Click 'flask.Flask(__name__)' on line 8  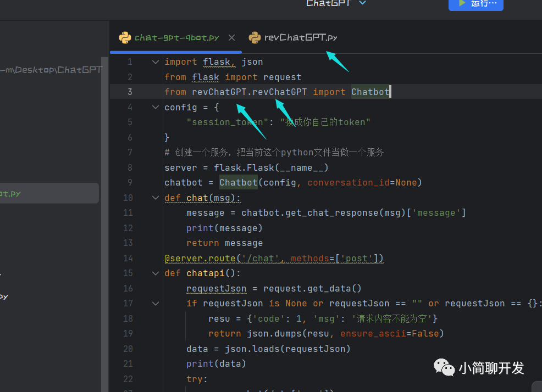(x=271, y=168)
